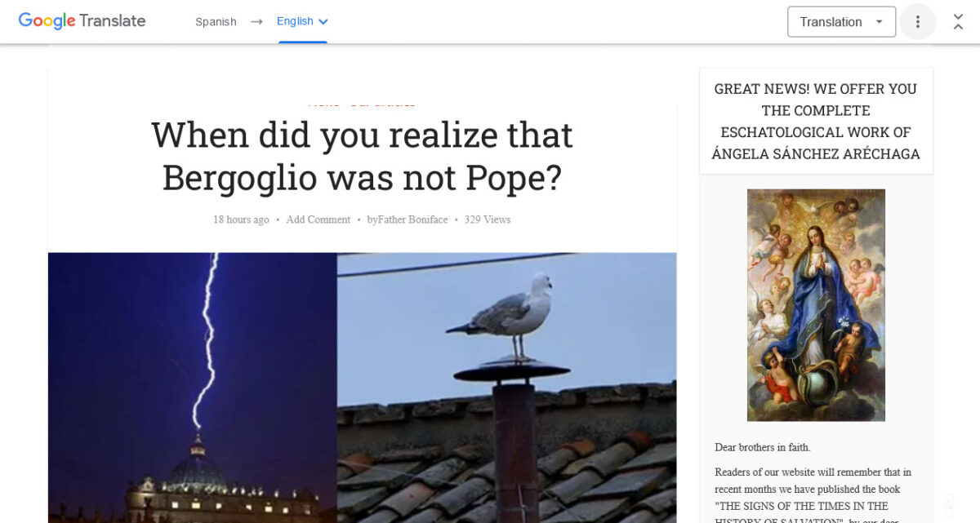Open the three-dot more options menu
Screen dimensions: 980x523
[x=917, y=22]
